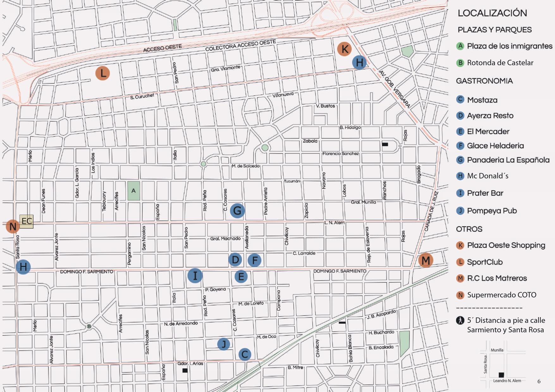Select the blue F marker on the map

click(x=255, y=260)
